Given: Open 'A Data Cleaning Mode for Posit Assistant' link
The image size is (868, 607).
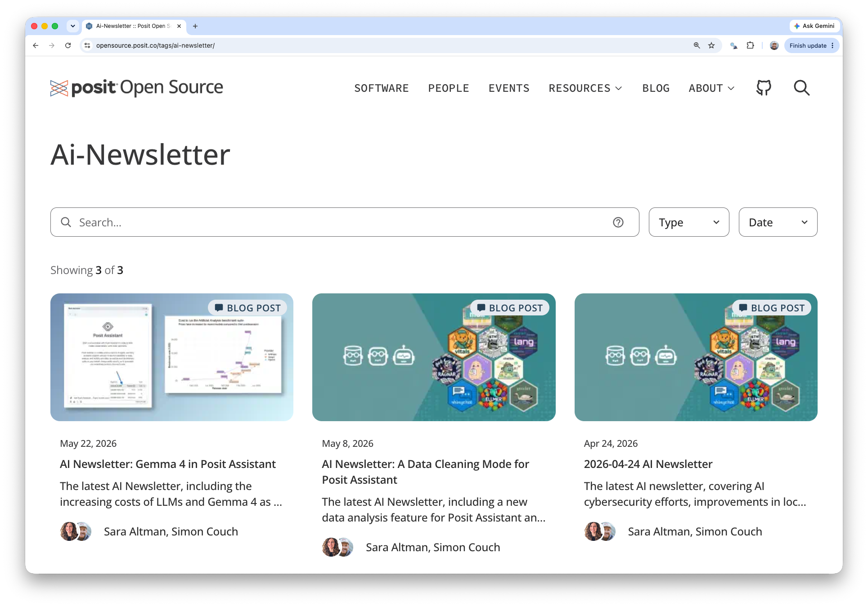Looking at the screenshot, I should 425,472.
